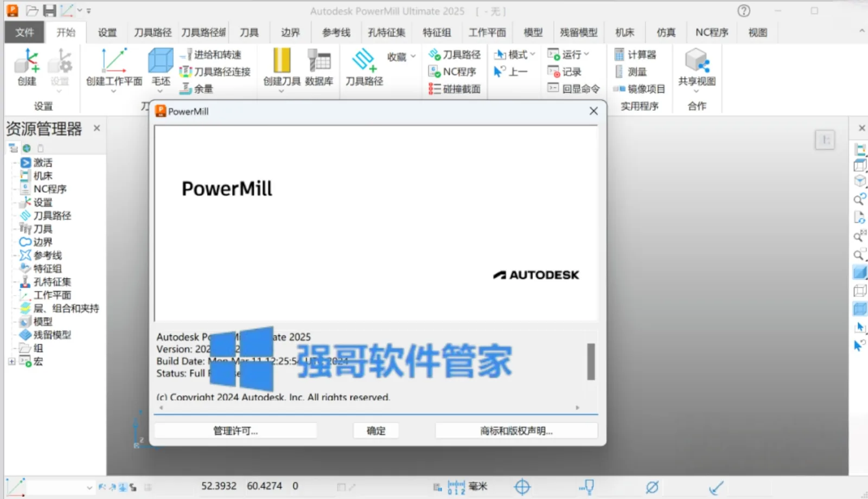Click the 测量 measure tool
This screenshot has width=868, height=499.
[630, 72]
